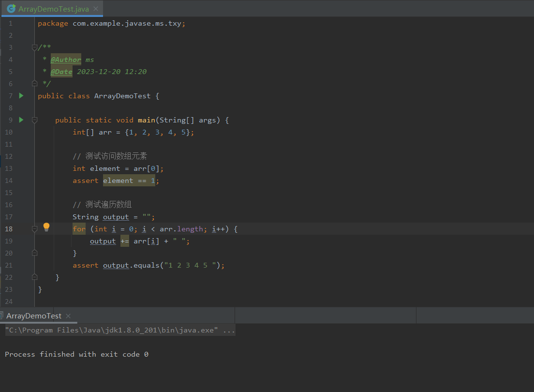
Task: Open the yellow light bulb quick-fix
Action: click(46, 227)
